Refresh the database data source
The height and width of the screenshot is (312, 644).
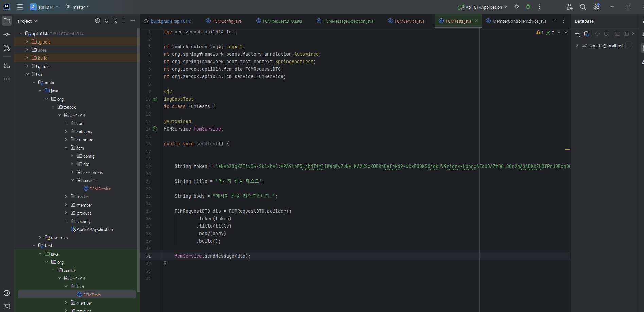(597, 34)
